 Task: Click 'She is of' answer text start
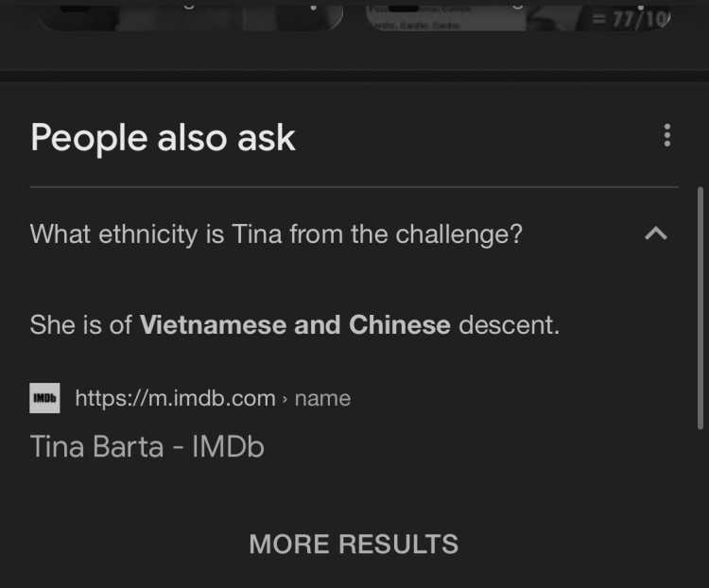pos(80,325)
